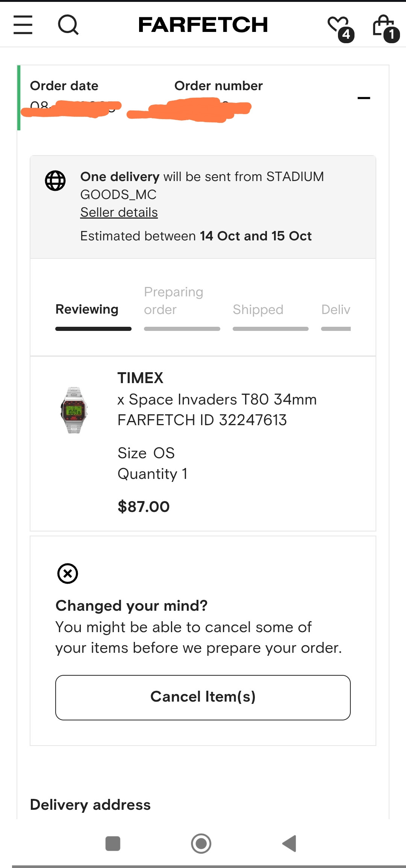Open the shopping bag icon
This screenshot has width=406, height=868.
pyautogui.click(x=384, y=27)
